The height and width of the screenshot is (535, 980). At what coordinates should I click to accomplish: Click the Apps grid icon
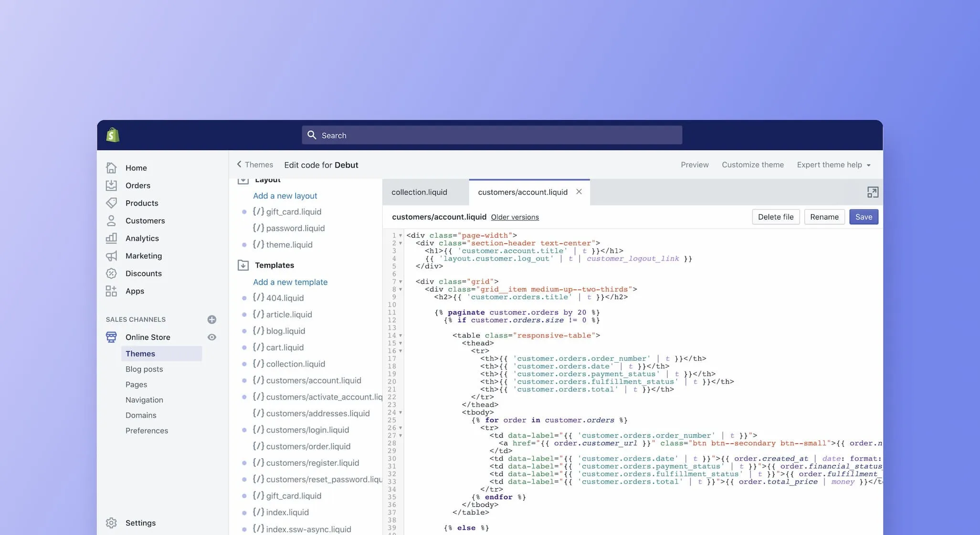click(111, 291)
